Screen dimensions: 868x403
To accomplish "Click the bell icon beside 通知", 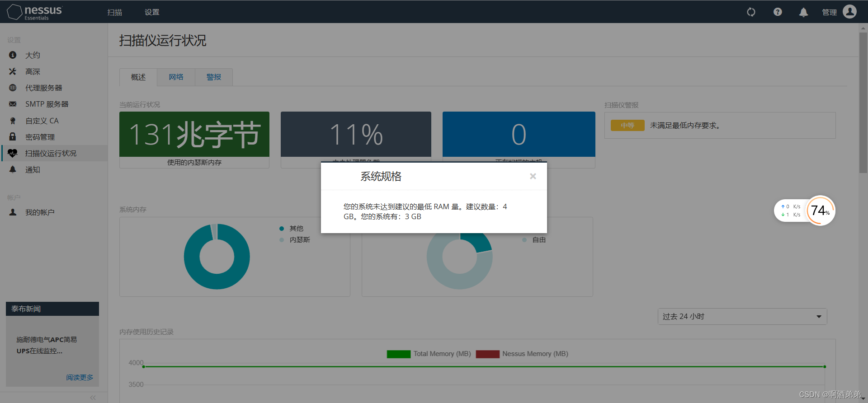I will click(13, 169).
